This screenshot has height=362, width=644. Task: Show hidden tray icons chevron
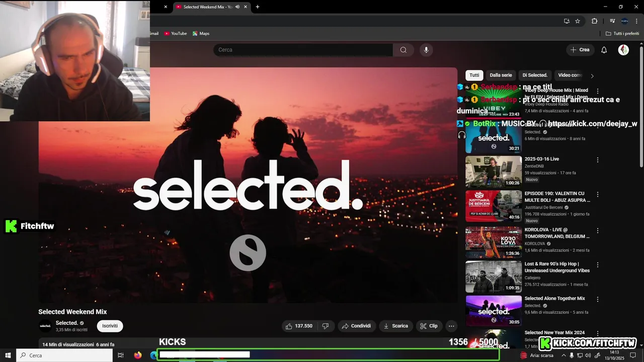563,355
